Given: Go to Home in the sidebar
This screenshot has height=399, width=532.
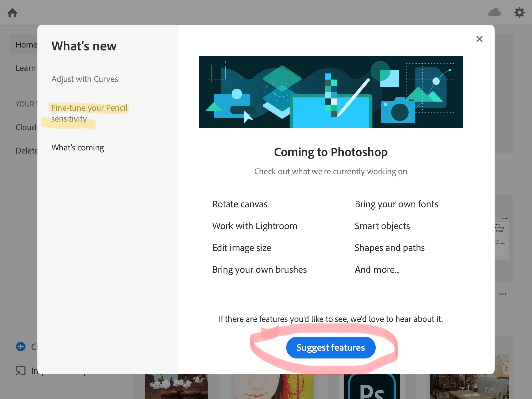Looking at the screenshot, I should [26, 45].
